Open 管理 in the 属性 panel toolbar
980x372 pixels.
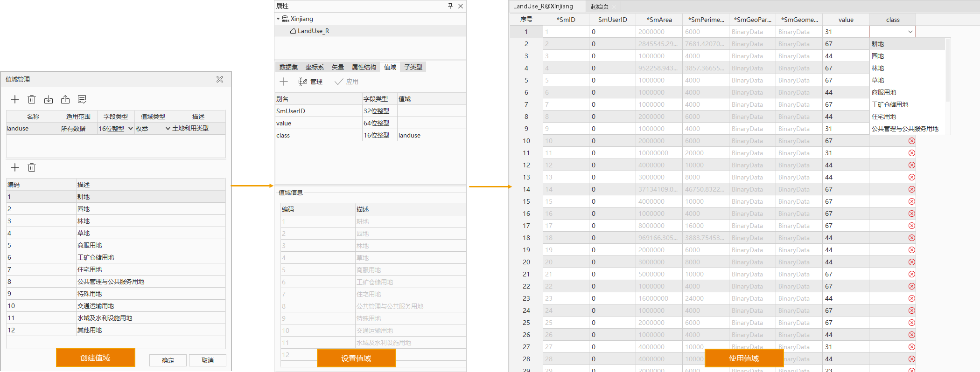pyautogui.click(x=311, y=82)
